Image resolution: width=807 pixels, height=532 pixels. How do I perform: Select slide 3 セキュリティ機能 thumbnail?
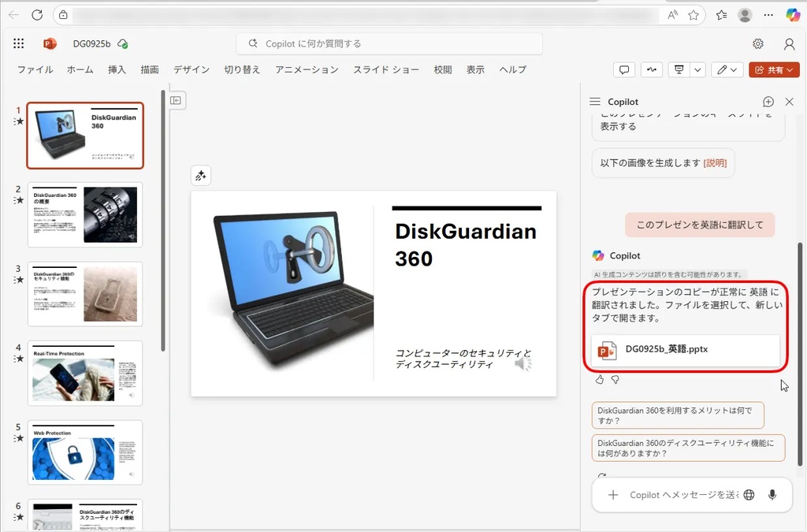(85, 294)
